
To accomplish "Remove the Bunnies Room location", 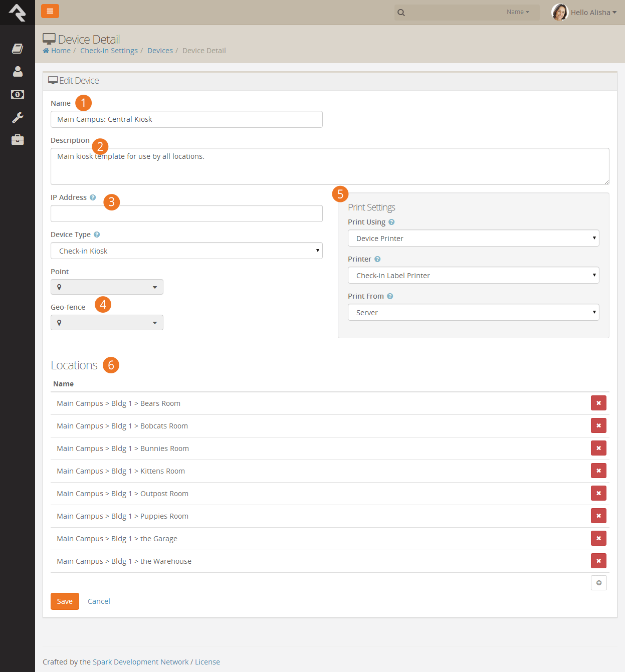I will pos(598,448).
